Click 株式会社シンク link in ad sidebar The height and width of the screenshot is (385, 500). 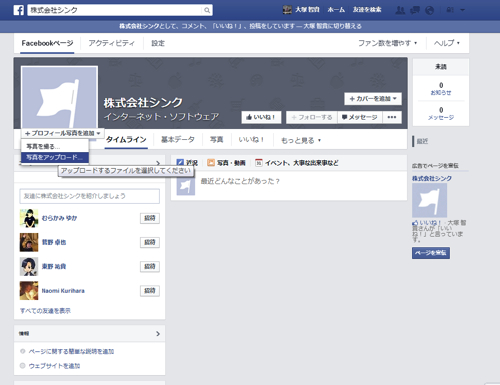click(x=432, y=178)
